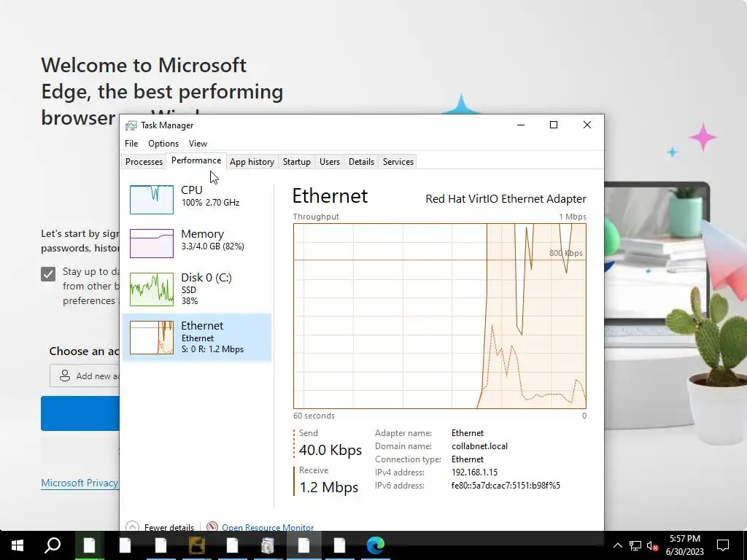
Task: Click the 60 seconds axis label
Action: click(x=314, y=416)
